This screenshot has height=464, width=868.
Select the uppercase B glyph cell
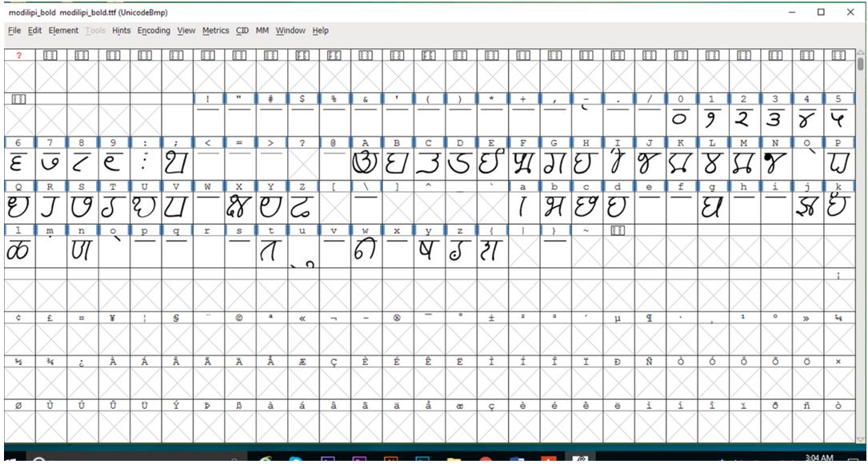(398, 163)
